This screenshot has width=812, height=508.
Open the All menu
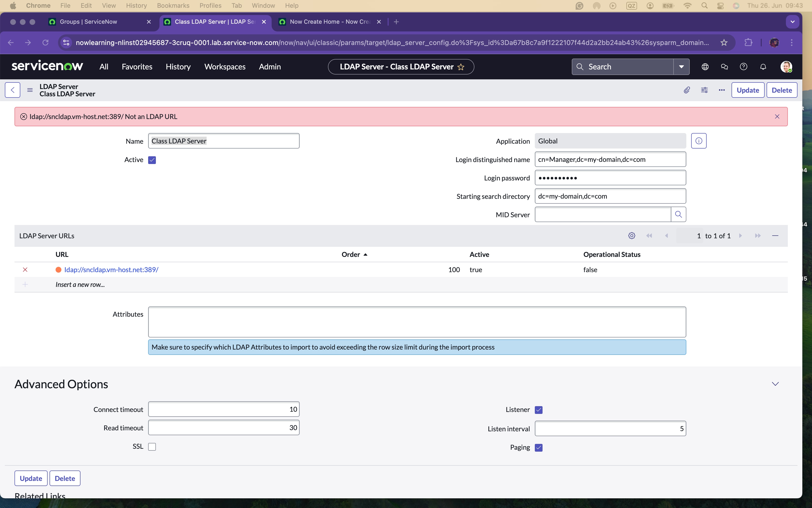[104, 67]
